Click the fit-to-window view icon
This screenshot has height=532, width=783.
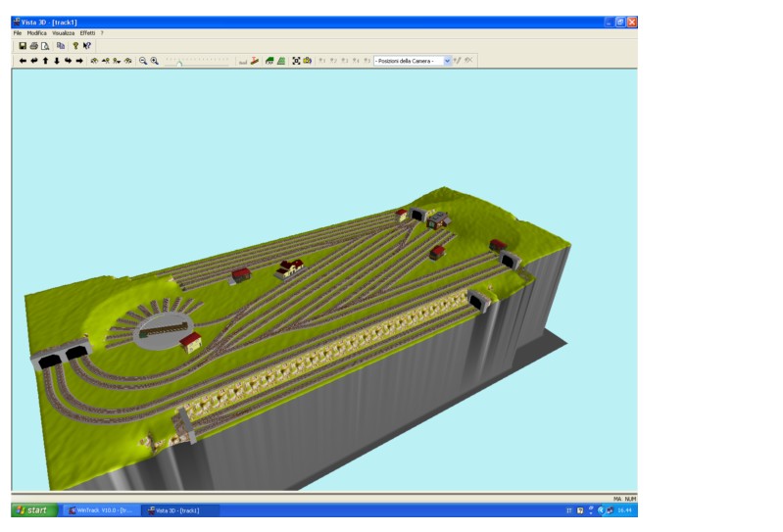coord(296,61)
